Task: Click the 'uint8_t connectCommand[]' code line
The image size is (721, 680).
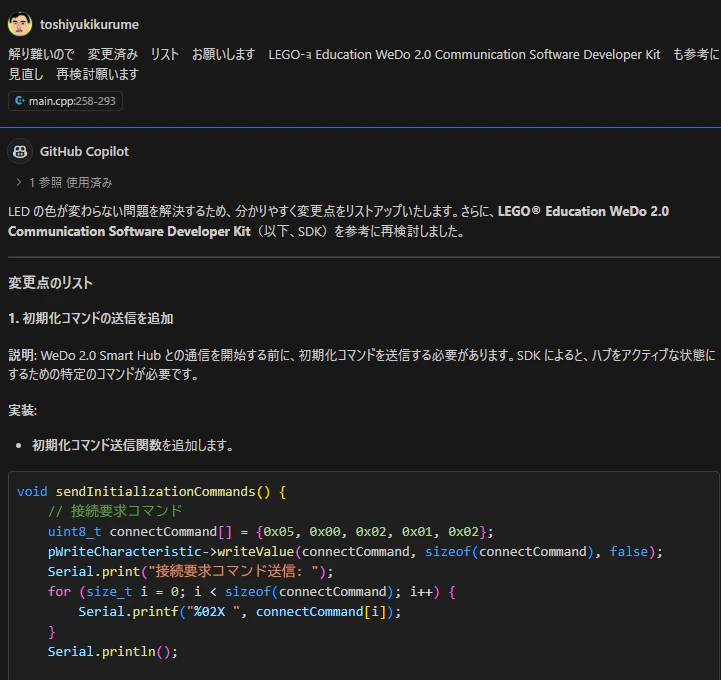Action: coord(270,531)
